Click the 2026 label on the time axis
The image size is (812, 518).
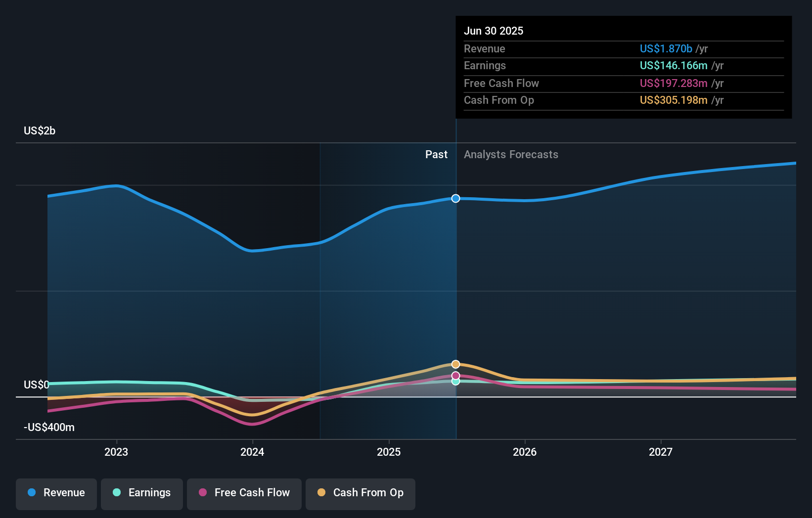click(525, 451)
